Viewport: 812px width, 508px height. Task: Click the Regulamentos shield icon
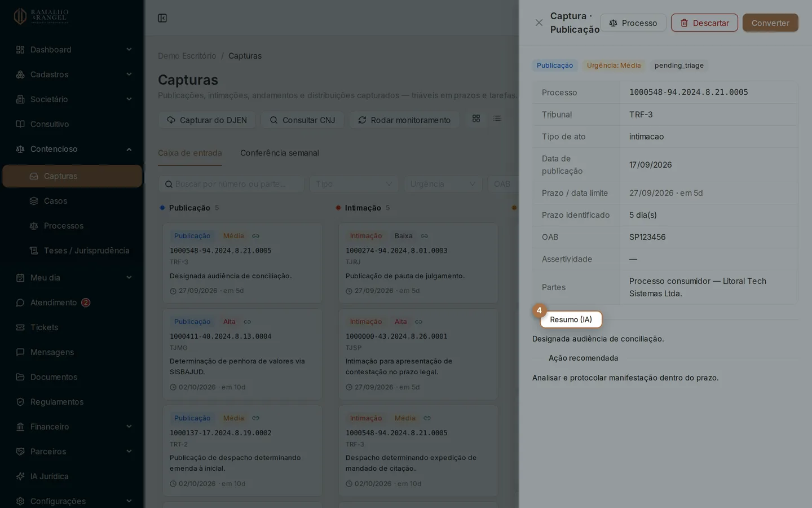(x=20, y=402)
